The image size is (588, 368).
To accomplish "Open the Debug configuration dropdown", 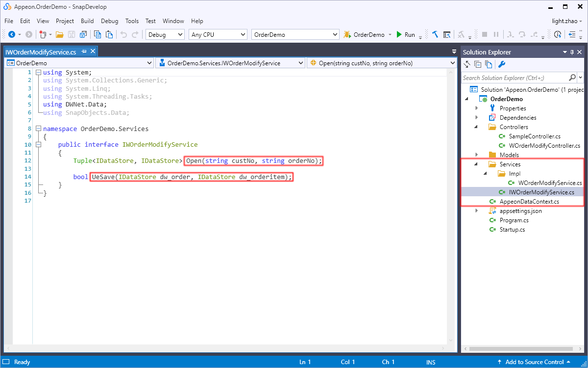I will 165,34.
